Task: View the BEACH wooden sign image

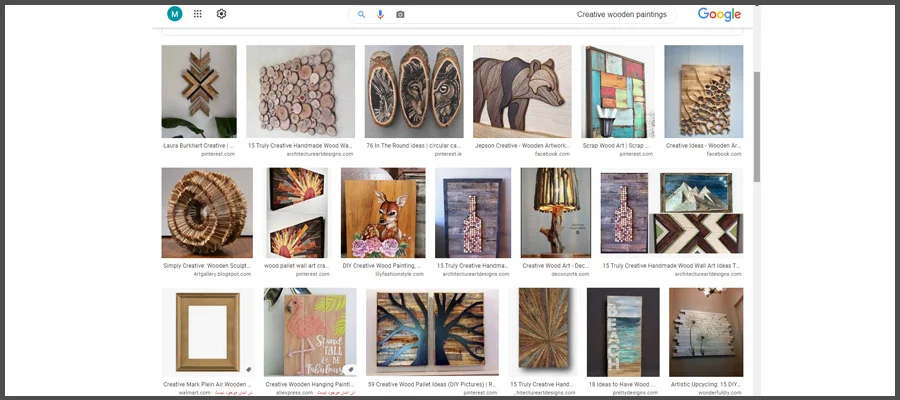Action: [x=623, y=331]
